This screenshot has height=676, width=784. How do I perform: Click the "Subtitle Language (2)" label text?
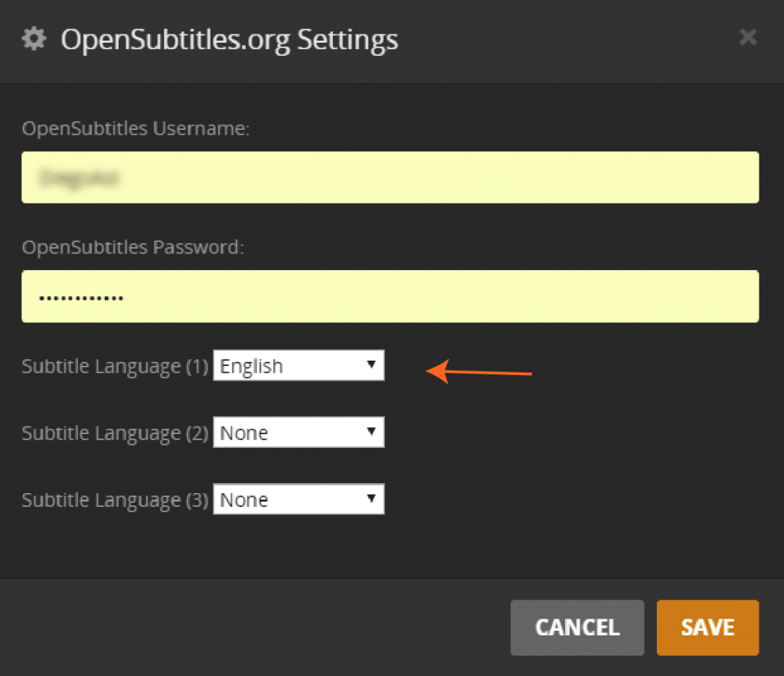(115, 433)
